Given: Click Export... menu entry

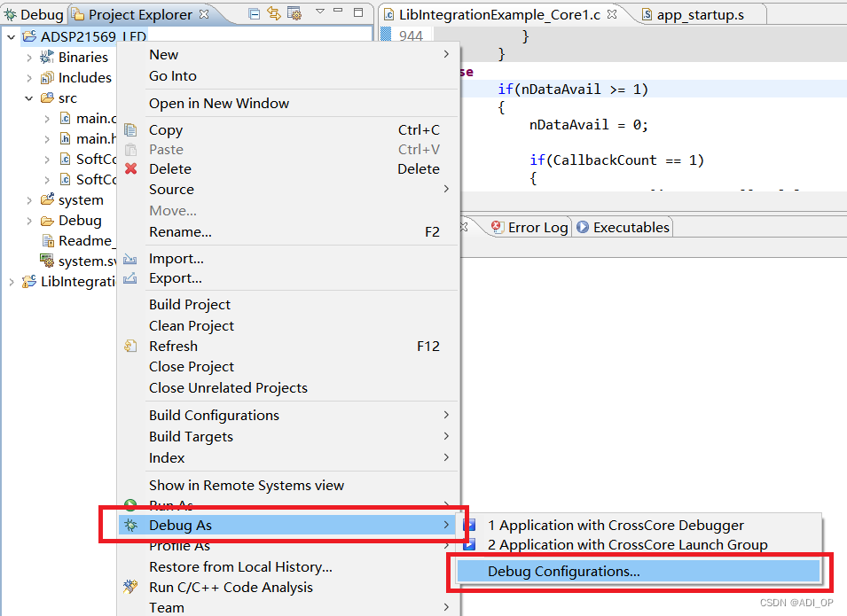Looking at the screenshot, I should (x=288, y=278).
